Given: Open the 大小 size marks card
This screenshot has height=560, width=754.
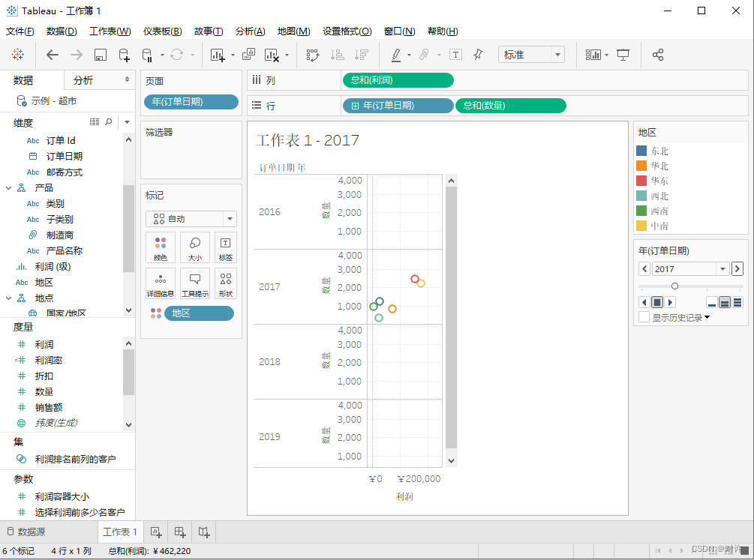Looking at the screenshot, I should (195, 247).
